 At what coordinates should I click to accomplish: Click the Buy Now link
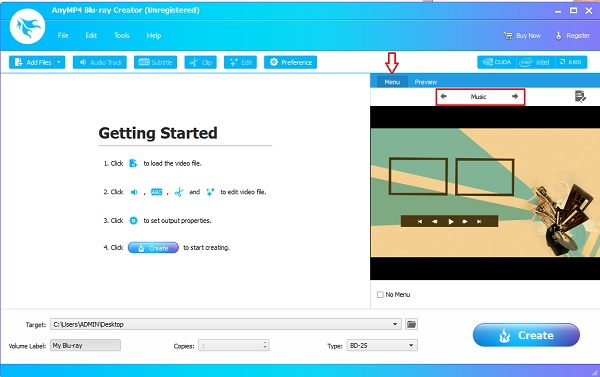coord(522,36)
